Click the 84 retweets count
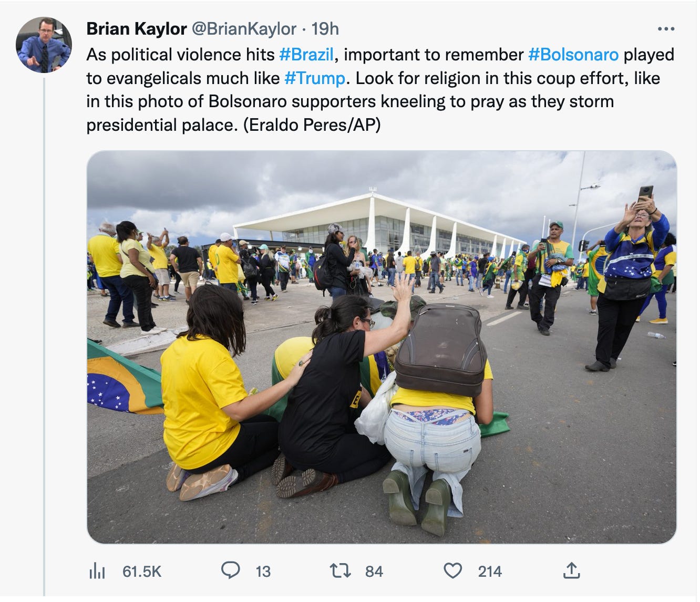This screenshot has width=700, height=602. coord(374,571)
